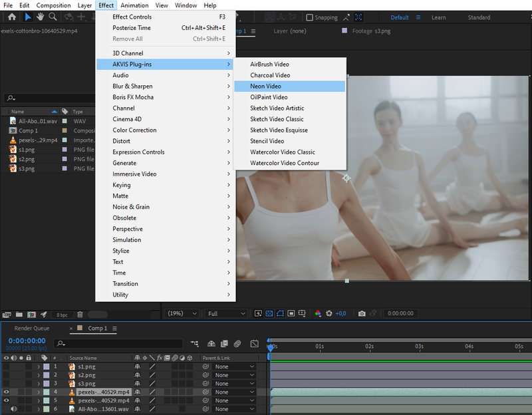Click the Region of Interest icon
Viewport: 532px width, 415px height.
pyautogui.click(x=291, y=313)
